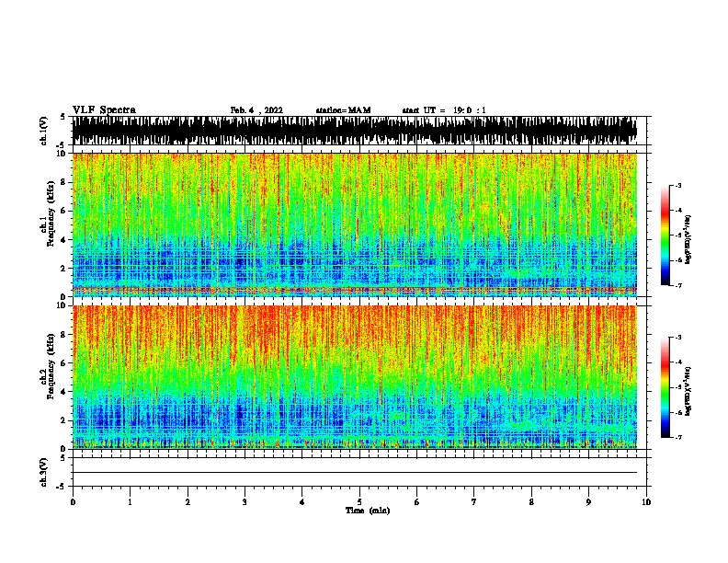Click the ch.1 spectrogram color bar
The width and height of the screenshot is (728, 563).
point(665,236)
